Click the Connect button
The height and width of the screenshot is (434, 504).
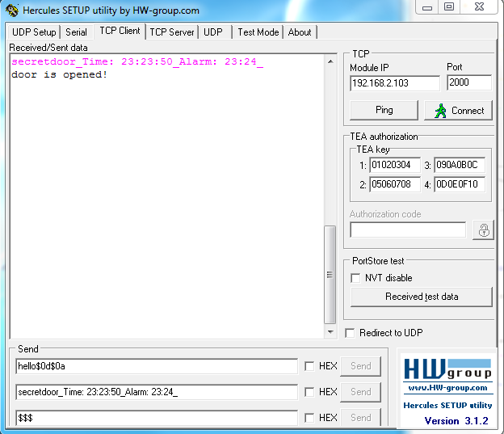[x=458, y=111]
